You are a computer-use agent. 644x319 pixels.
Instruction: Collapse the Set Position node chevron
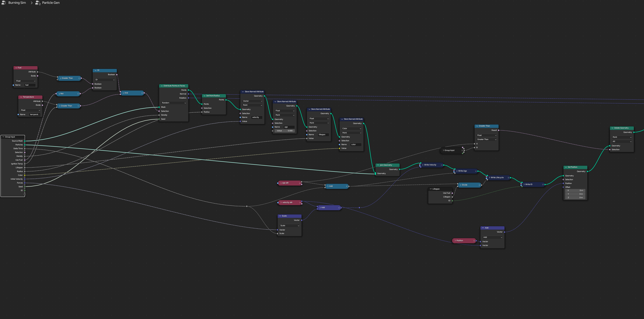pyautogui.click(x=566, y=167)
